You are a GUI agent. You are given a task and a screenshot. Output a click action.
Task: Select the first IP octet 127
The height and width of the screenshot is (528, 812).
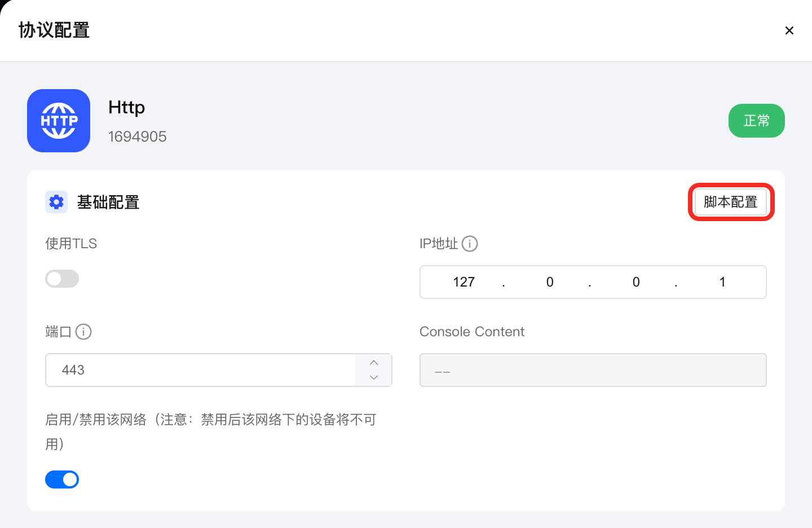click(x=464, y=282)
